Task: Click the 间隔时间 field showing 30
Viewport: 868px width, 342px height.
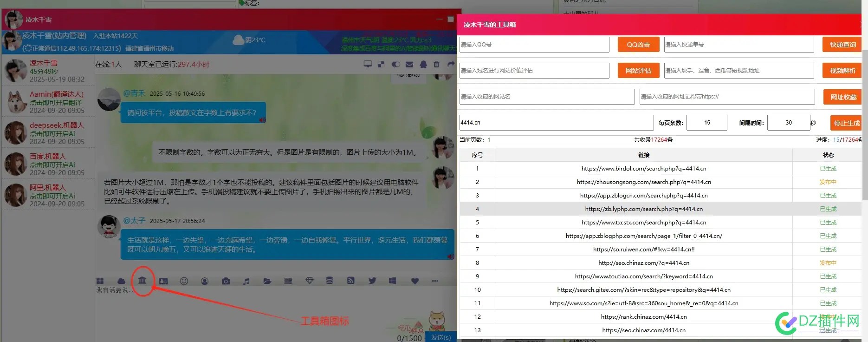Action: click(789, 123)
